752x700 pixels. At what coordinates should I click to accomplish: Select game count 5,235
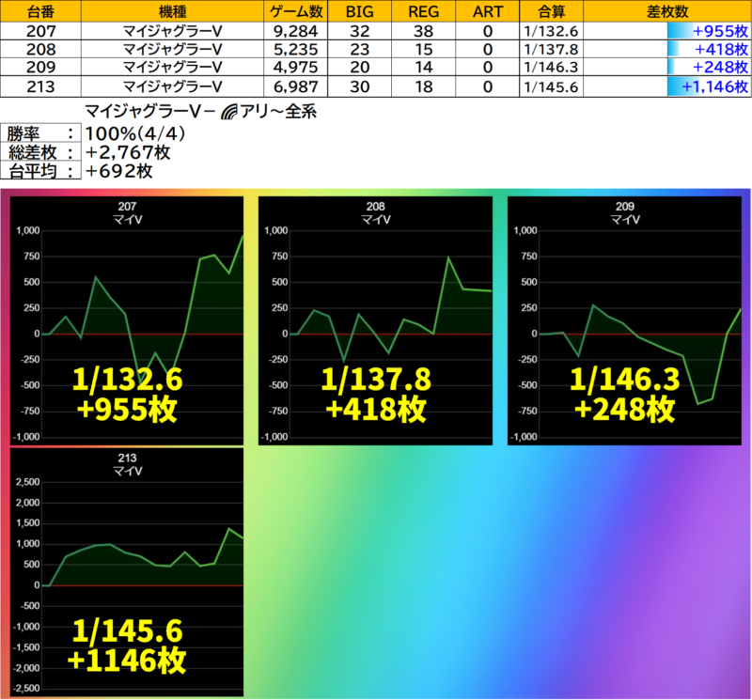tap(295, 50)
